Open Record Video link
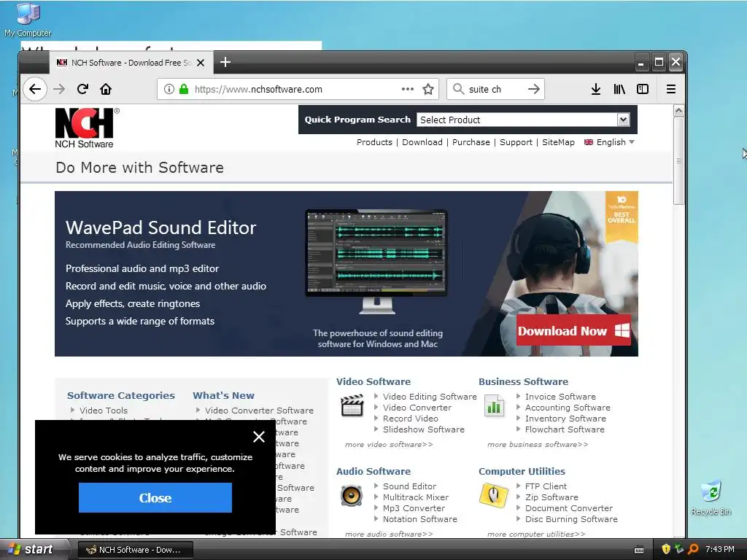 click(411, 418)
